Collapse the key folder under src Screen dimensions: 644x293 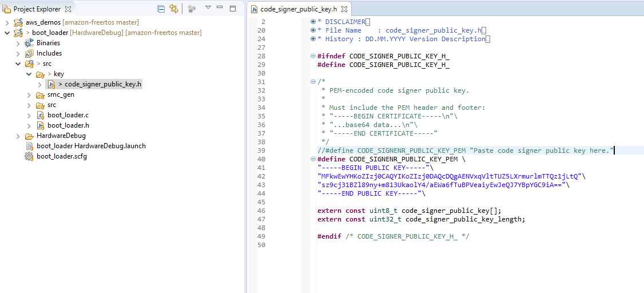(29, 74)
